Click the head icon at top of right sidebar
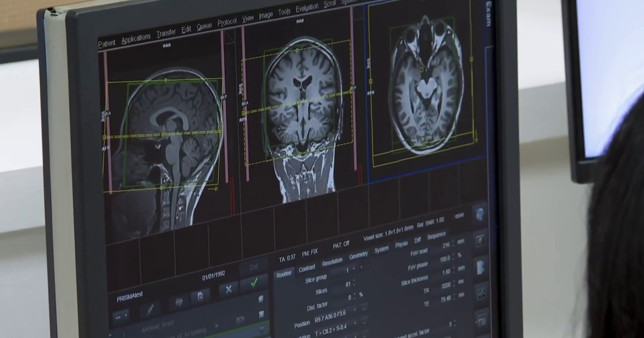644x338 pixels. (x=479, y=215)
